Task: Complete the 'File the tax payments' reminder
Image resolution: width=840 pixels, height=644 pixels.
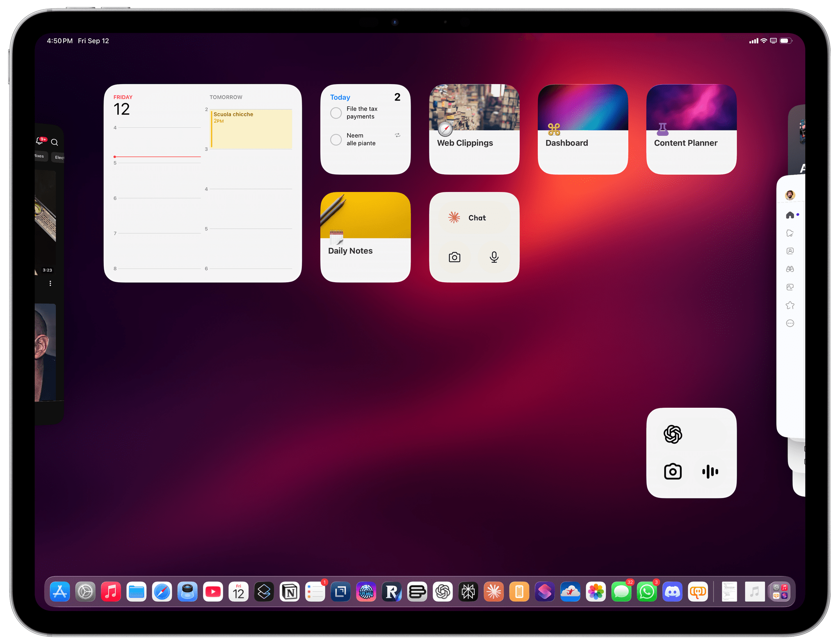Action: [x=336, y=113]
